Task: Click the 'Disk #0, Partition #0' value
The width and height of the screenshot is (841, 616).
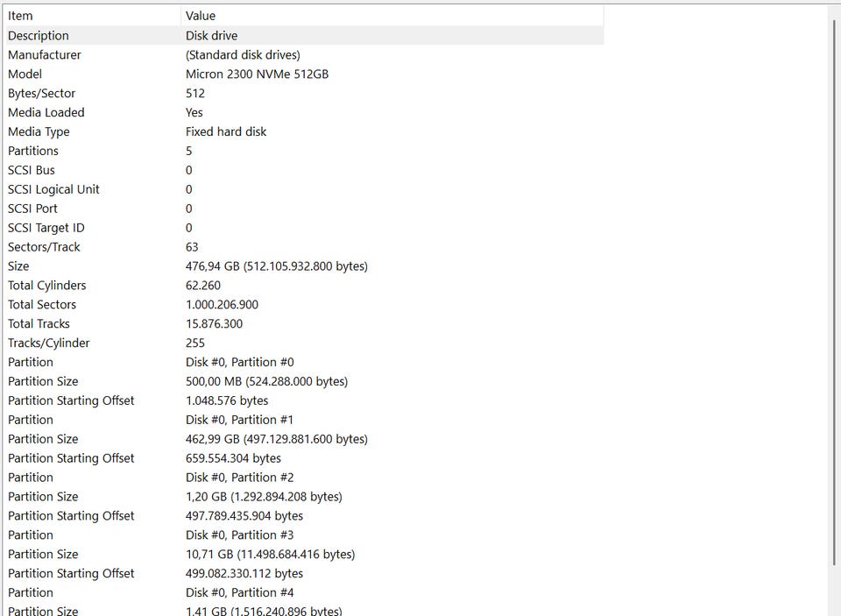Action: click(x=240, y=362)
